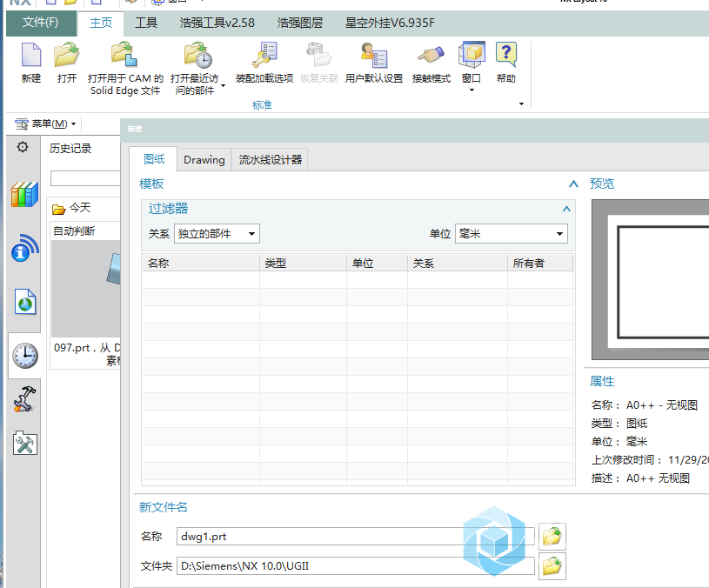The image size is (709, 588).
Task: Browse for folder location with folder icon
Action: coord(552,566)
